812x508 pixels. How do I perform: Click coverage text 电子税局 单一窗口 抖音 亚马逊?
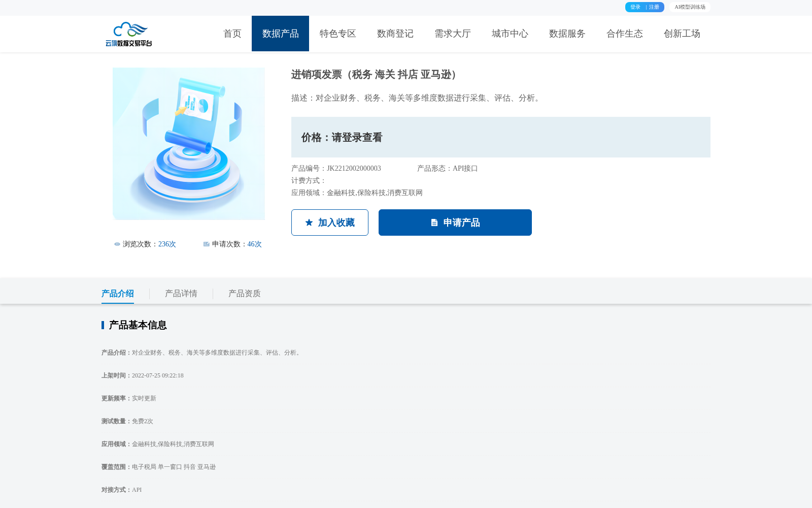[x=174, y=467]
